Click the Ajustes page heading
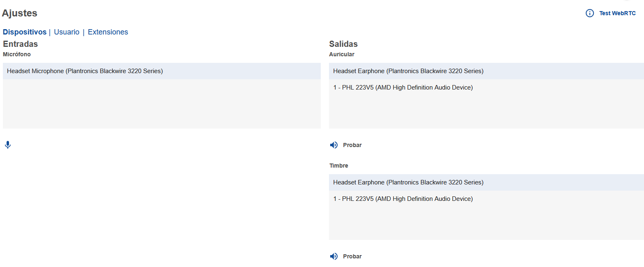Screen dimensions: 644x267 pos(20,13)
